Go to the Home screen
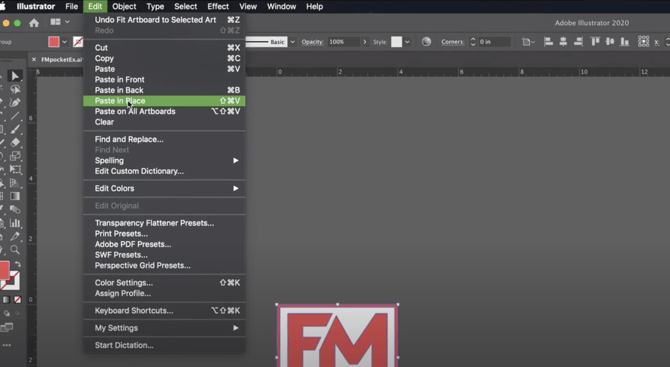Viewport: 670px width, 367px height. click(x=34, y=23)
